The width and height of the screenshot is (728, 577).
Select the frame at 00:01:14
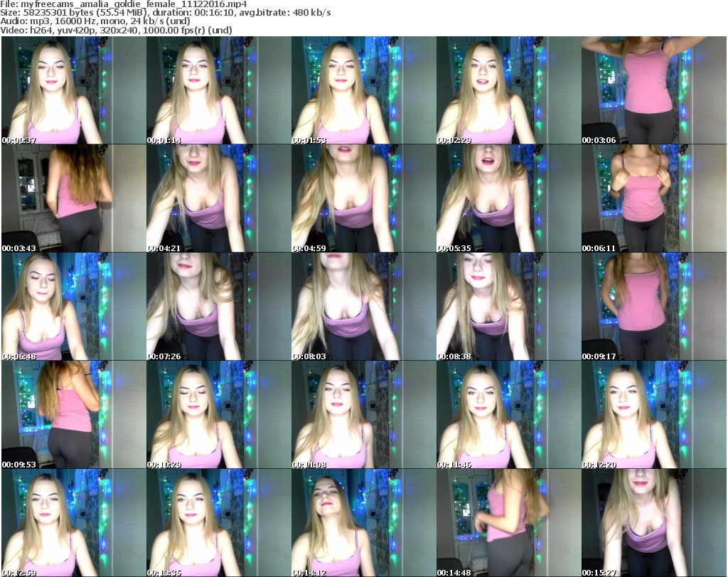218,91
